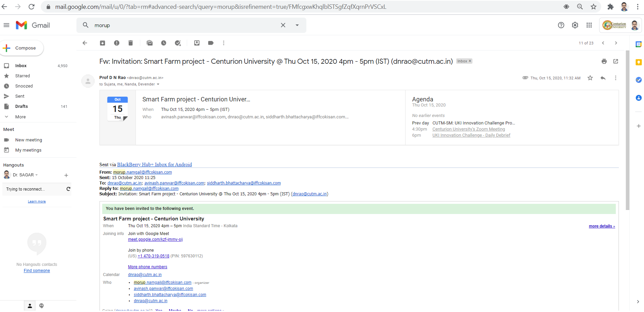Get add-ons plus icon
Image resolution: width=644 pixels, height=312 pixels.
click(639, 126)
